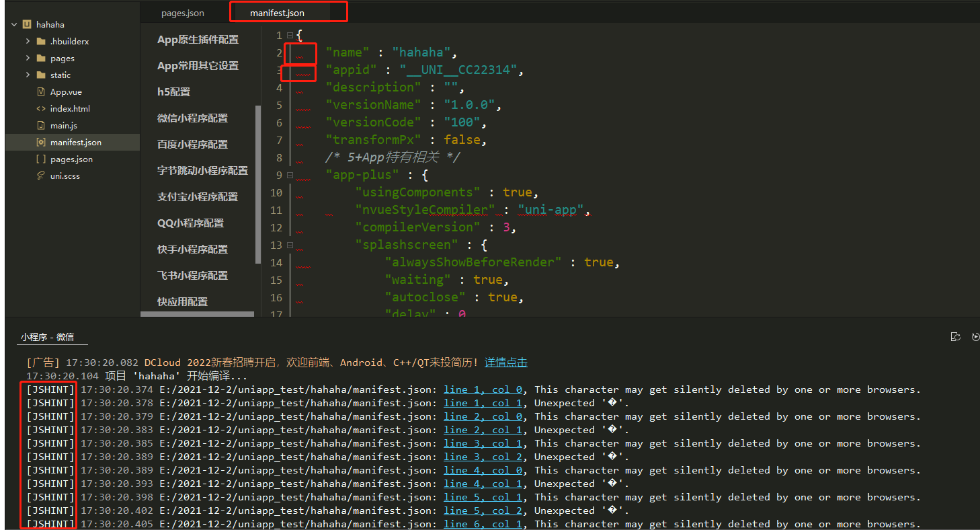Image resolution: width=980 pixels, height=530 pixels.
Task: Click the main.js file icon
Action: click(x=41, y=125)
